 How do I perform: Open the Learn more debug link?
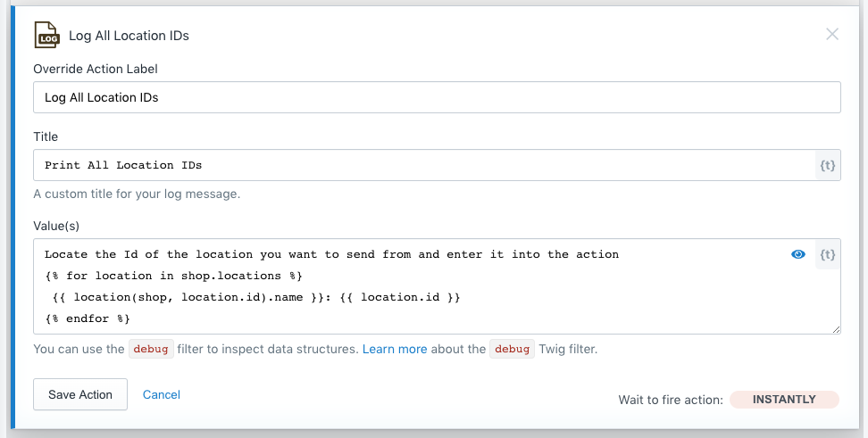tap(395, 349)
